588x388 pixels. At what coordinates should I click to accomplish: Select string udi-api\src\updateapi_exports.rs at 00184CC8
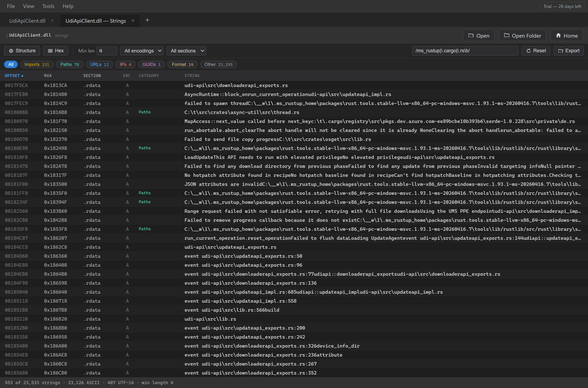pyautogui.click(x=230, y=247)
